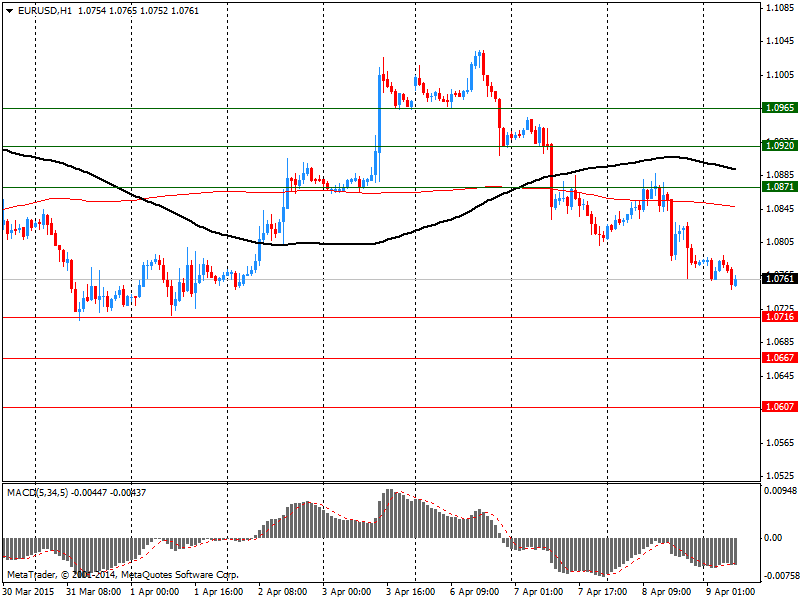Select the green 1.0920 resistance level tag
The image size is (800, 600).
(780, 145)
